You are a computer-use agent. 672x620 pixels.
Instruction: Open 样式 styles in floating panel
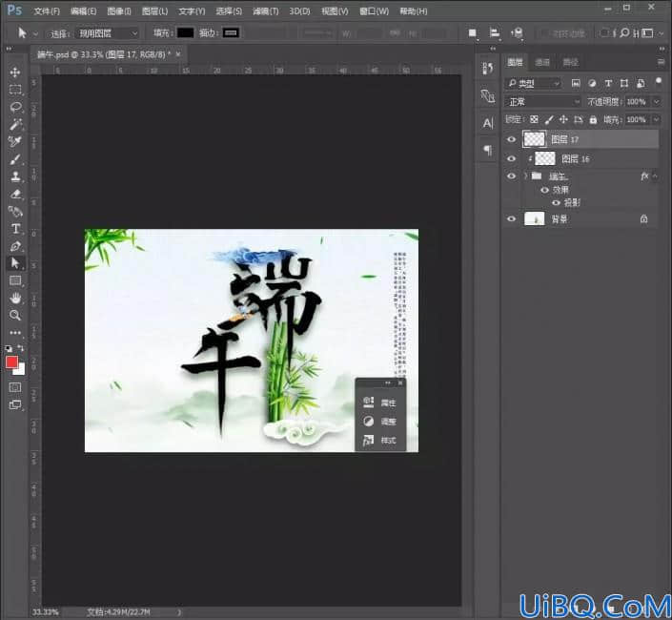(380, 441)
